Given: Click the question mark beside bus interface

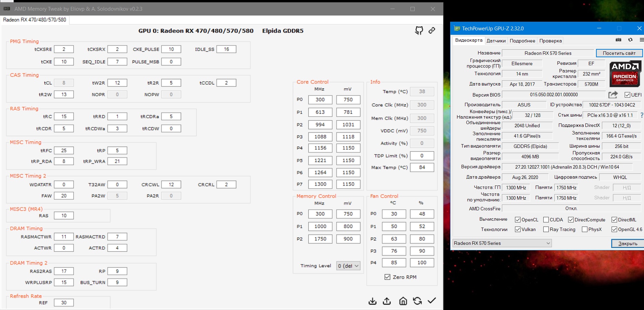Looking at the screenshot, I should point(642,115).
